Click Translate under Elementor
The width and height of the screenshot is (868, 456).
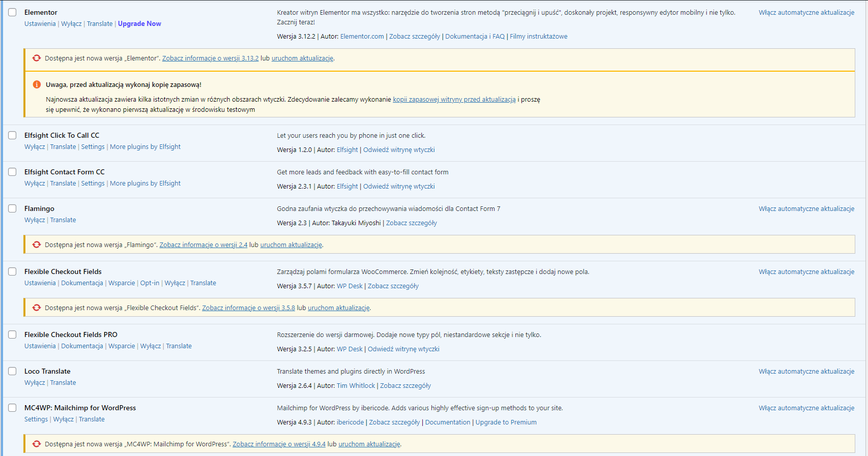point(100,23)
